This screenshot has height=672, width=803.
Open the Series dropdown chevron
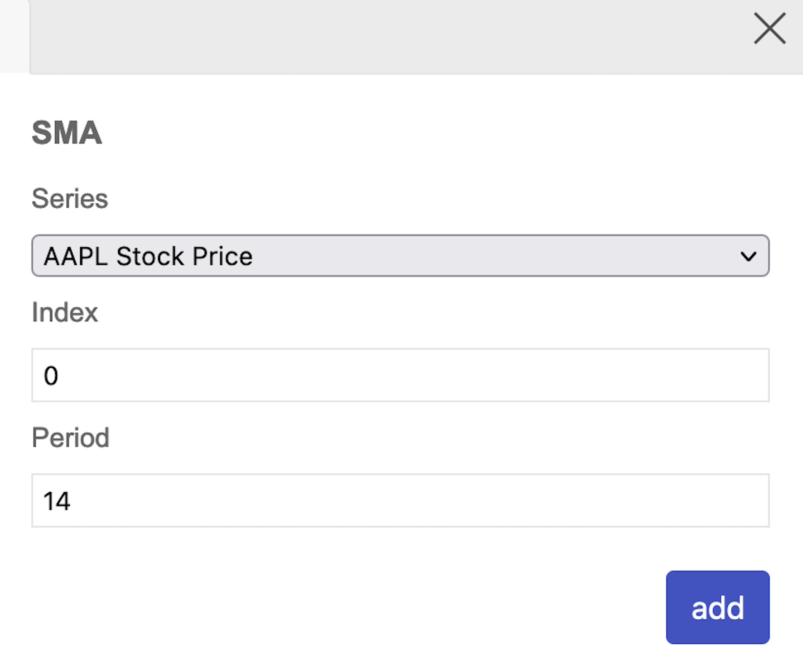[x=748, y=256]
